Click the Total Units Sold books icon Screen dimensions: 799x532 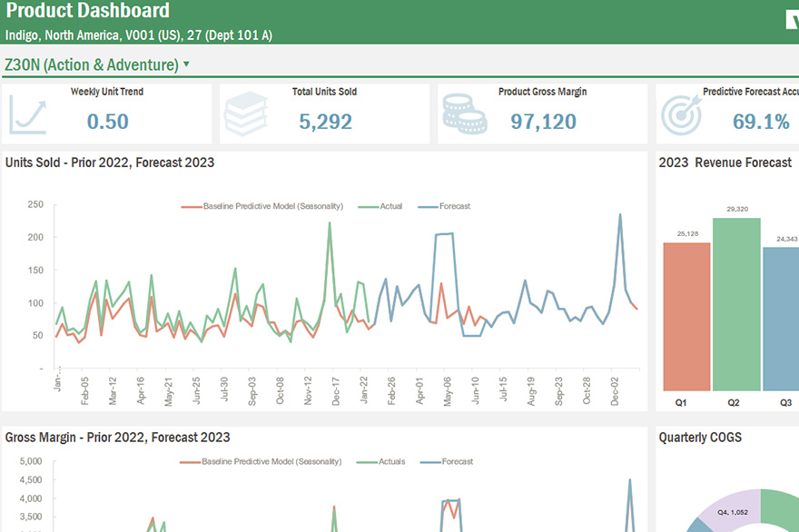tap(245, 114)
